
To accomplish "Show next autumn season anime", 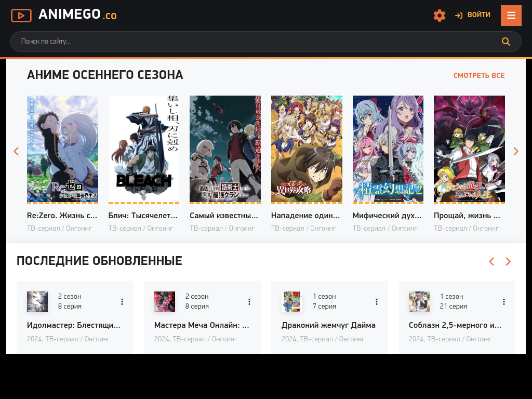I will click(516, 151).
